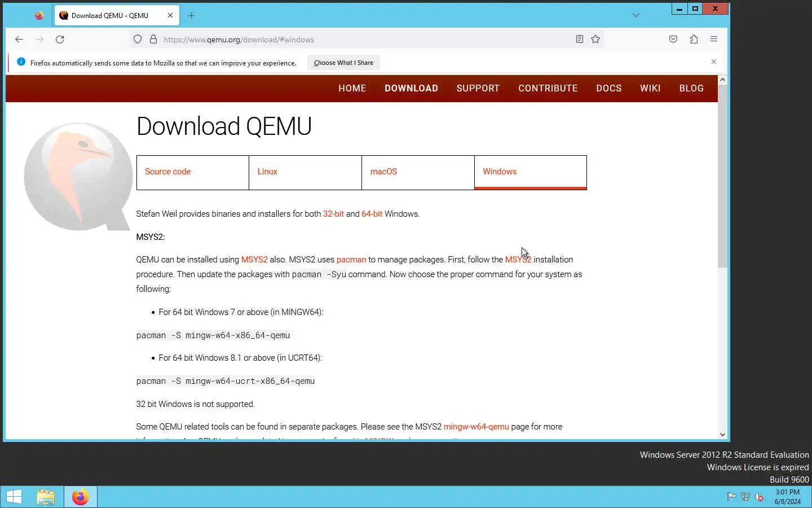Close the Download QEMU tab
Screen dimensions: 812x508
pos(170,16)
